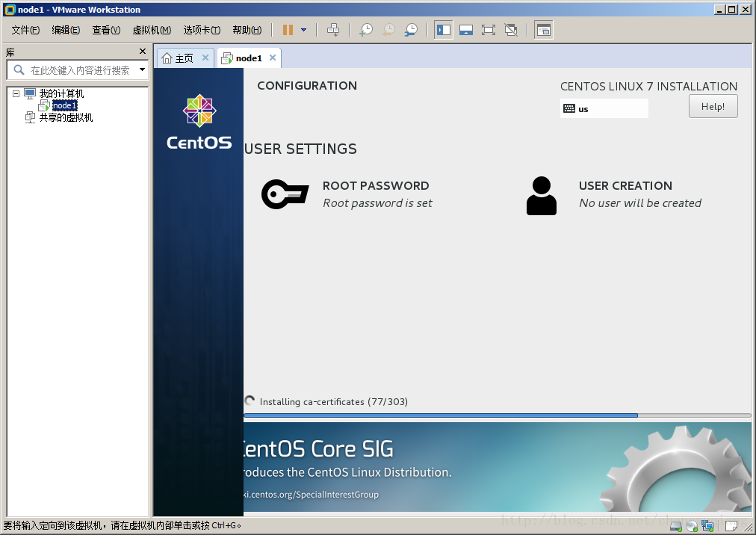Open the 文件(F) menu
The image size is (756, 535).
pyautogui.click(x=25, y=30)
